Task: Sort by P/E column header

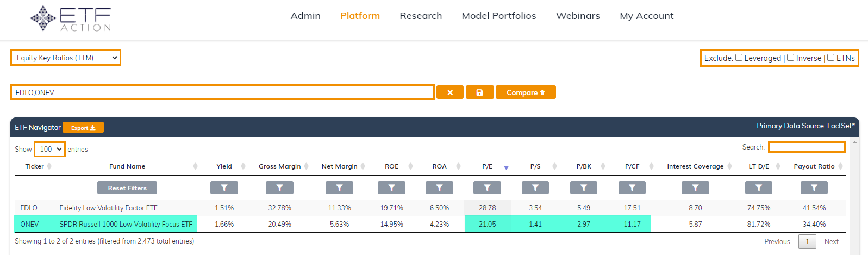Action: click(487, 166)
